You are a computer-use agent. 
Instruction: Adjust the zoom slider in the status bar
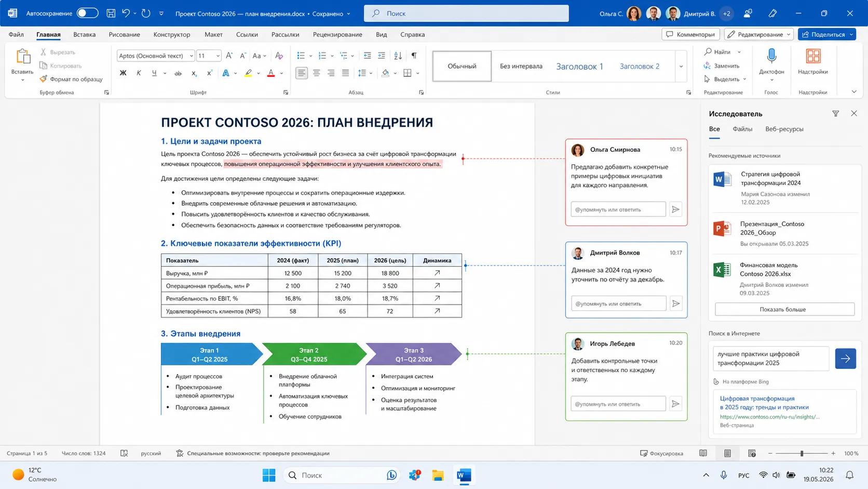tap(802, 453)
